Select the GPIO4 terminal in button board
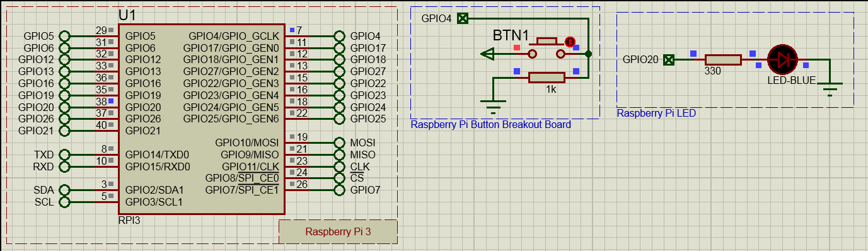Image resolution: width=868 pixels, height=251 pixels. point(463,18)
